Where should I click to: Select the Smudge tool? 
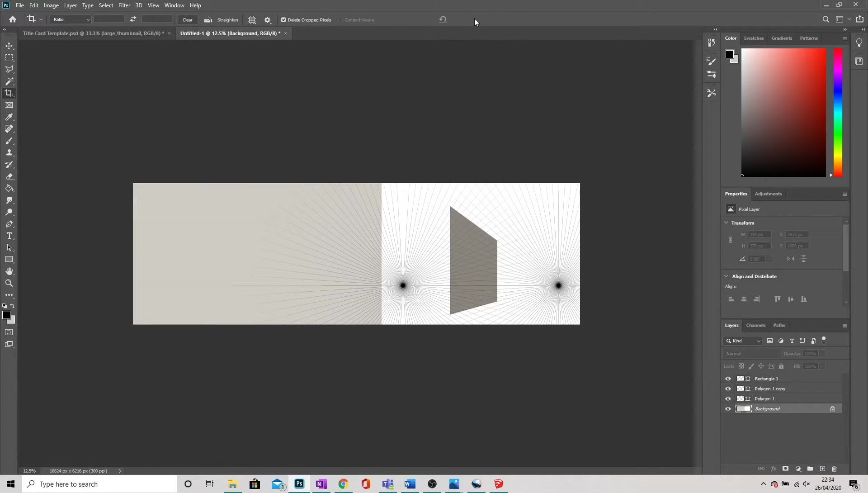(9, 200)
